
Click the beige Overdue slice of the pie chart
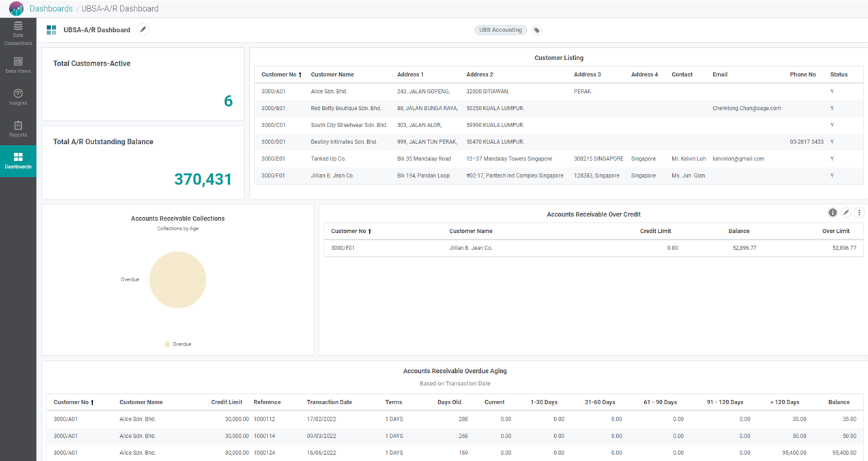click(177, 280)
